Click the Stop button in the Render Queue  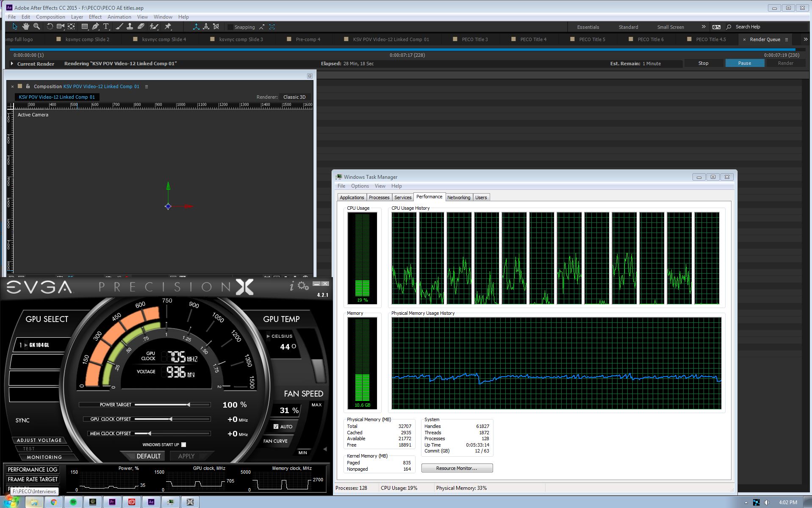point(703,63)
